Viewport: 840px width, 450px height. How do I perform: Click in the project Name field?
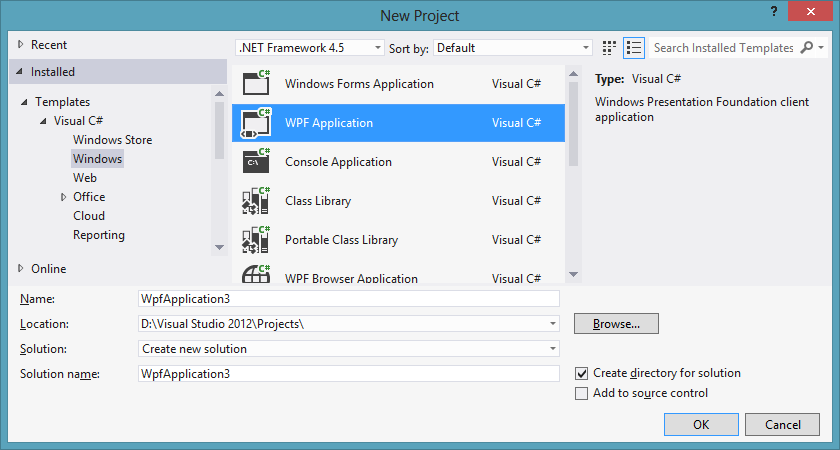349,298
